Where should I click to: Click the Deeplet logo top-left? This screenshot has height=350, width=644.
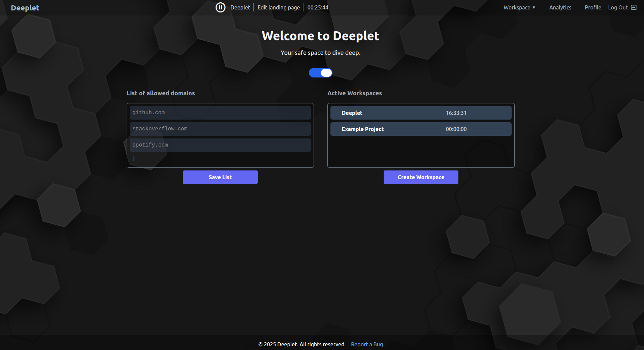click(x=25, y=7)
